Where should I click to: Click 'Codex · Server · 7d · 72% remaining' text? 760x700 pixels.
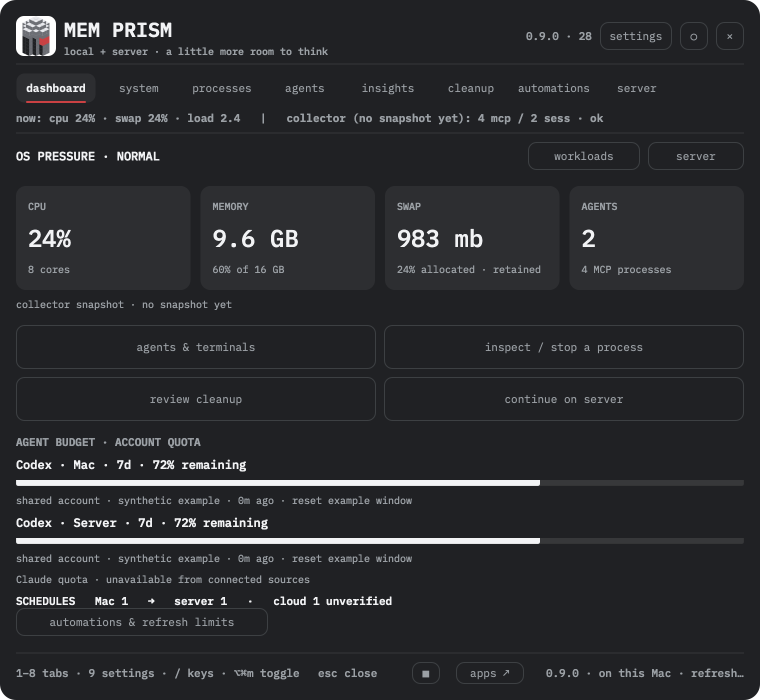[142, 523]
